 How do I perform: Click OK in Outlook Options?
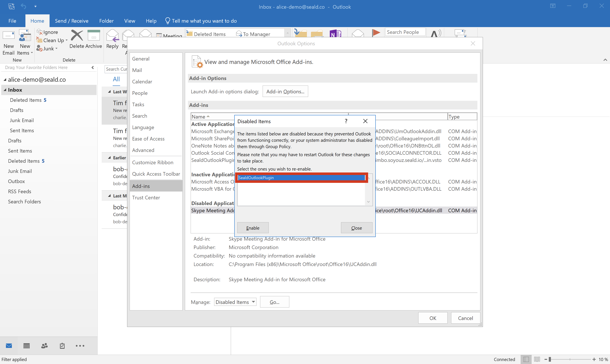coord(433,318)
